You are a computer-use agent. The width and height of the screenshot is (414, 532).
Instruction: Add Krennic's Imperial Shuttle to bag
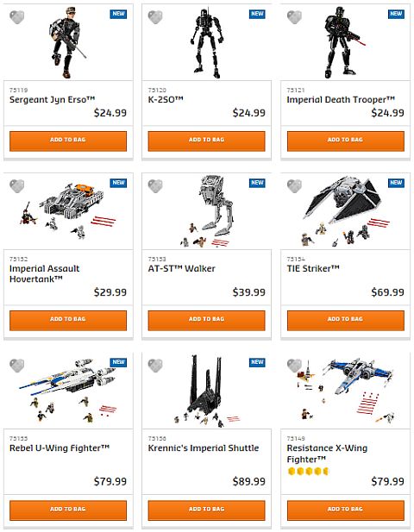click(206, 510)
